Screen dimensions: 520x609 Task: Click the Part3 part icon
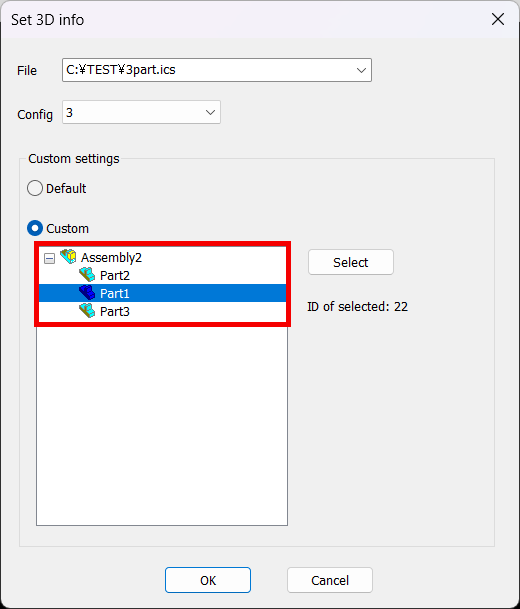click(x=87, y=311)
